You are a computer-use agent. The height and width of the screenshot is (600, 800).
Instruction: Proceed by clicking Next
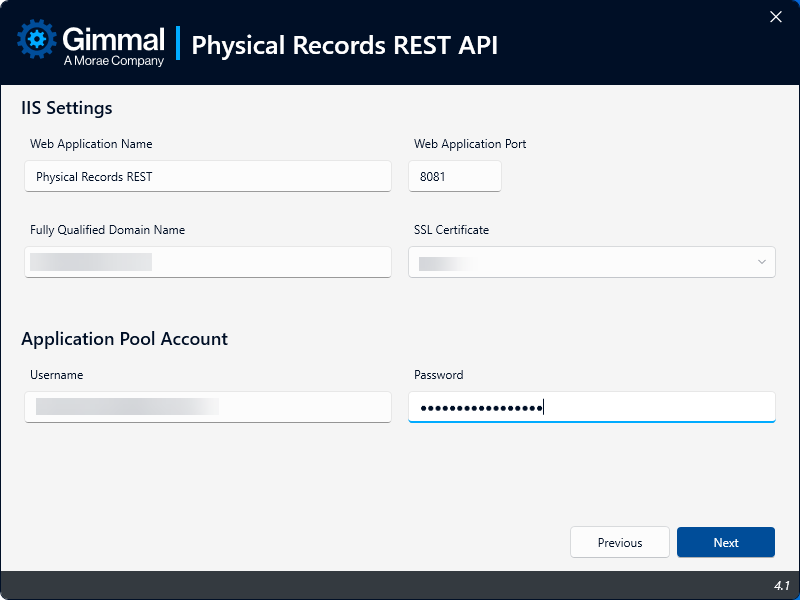[726, 542]
